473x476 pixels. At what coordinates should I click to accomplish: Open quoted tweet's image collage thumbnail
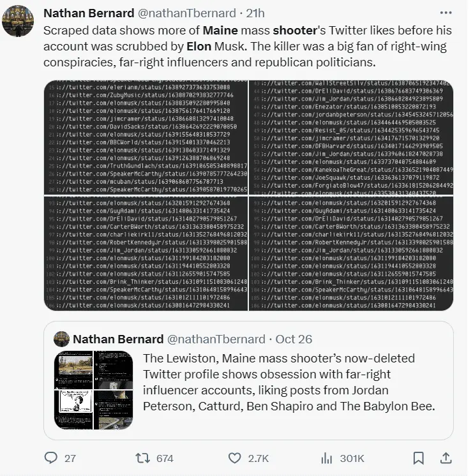93,389
